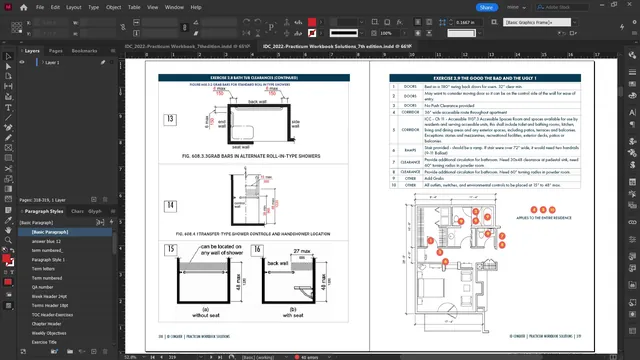Viewport: 640px width, 360px height.
Task: Open the File menu
Action: [x=40, y=7]
